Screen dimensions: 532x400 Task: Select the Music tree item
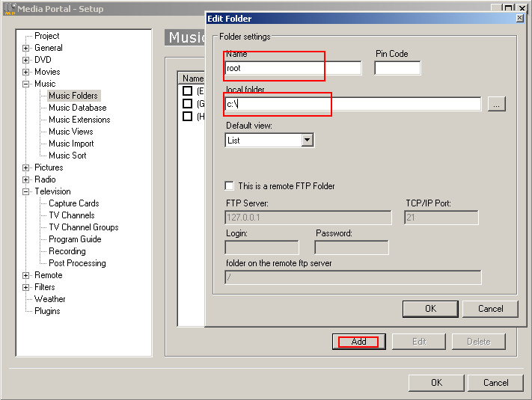coord(45,84)
